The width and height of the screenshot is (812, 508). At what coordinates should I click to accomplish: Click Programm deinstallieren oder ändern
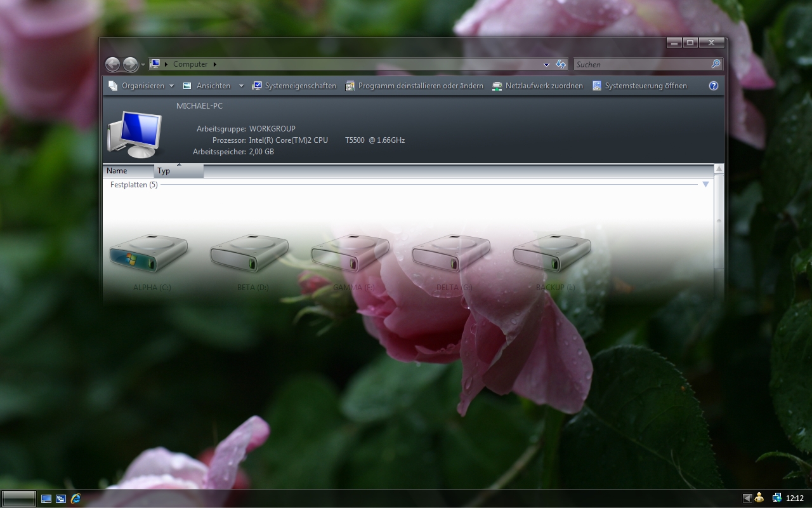(x=414, y=86)
